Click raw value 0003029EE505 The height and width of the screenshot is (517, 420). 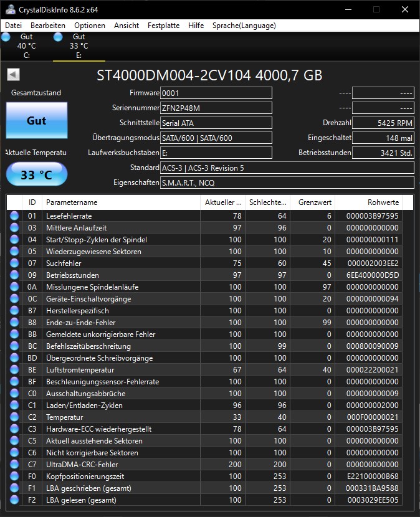coord(373,500)
